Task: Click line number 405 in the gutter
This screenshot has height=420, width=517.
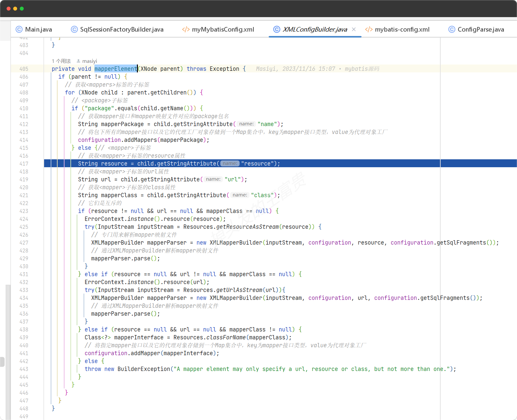Action: coord(24,69)
